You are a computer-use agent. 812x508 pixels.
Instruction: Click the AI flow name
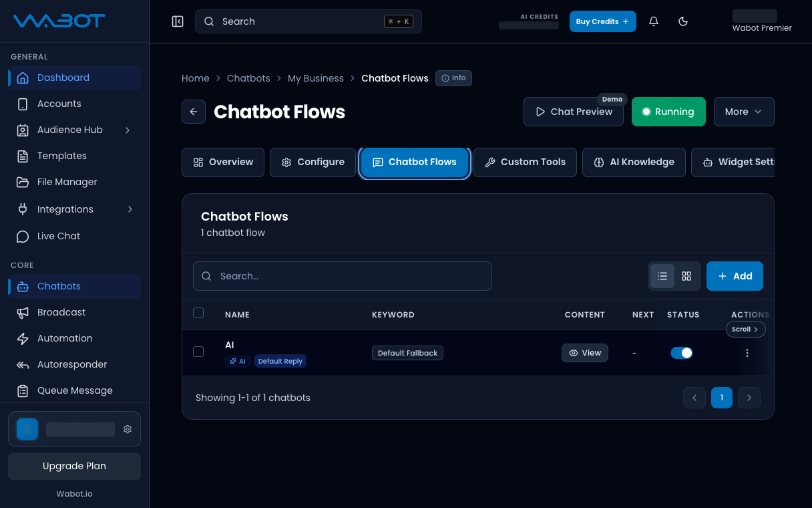click(x=230, y=345)
